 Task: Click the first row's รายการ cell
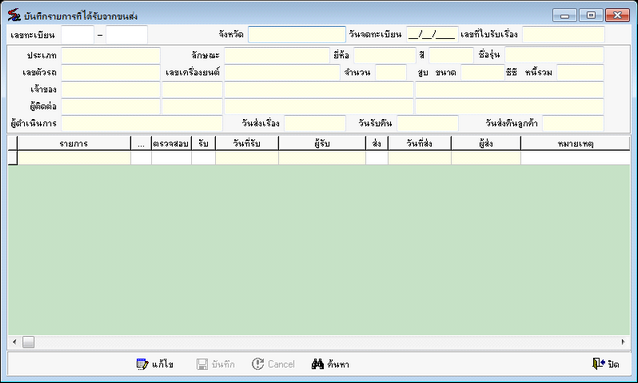tap(74, 158)
